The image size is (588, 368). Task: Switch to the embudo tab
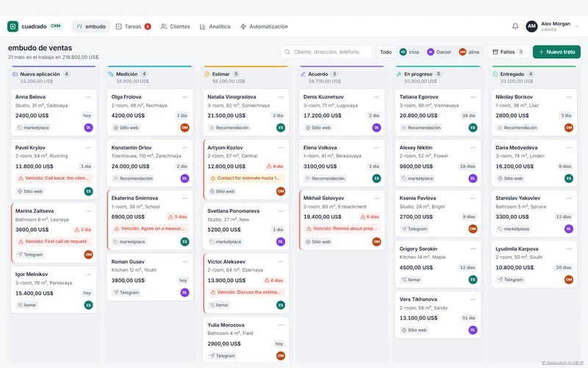pyautogui.click(x=91, y=26)
